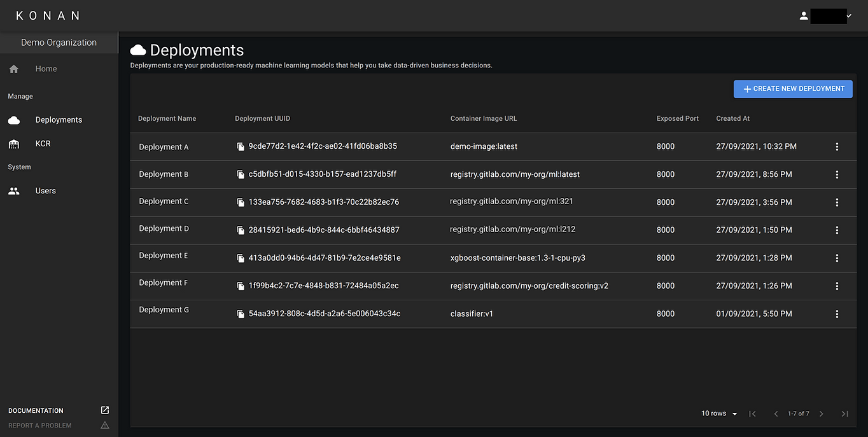Go to the Deployments section
This screenshot has width=868, height=437.
pyautogui.click(x=59, y=120)
